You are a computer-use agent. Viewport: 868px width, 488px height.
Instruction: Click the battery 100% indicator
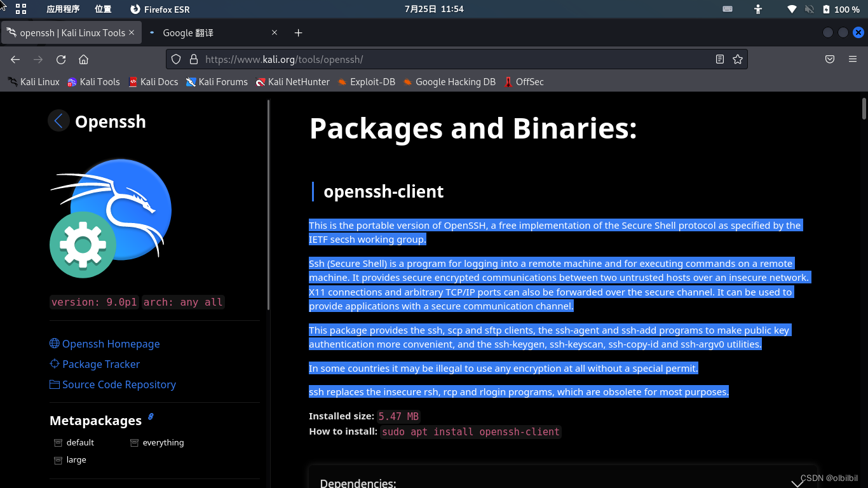coord(841,9)
